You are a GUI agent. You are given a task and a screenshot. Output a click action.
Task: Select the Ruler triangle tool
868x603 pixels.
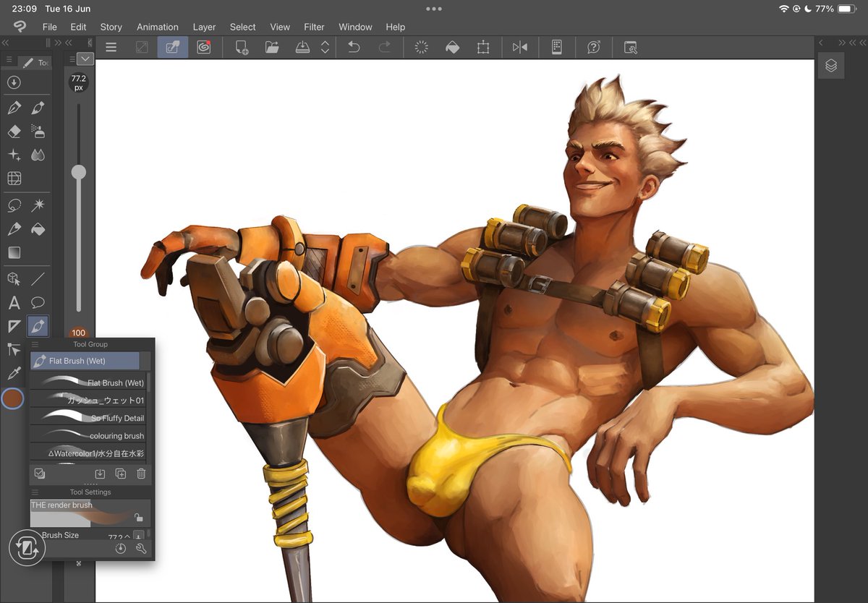14,327
